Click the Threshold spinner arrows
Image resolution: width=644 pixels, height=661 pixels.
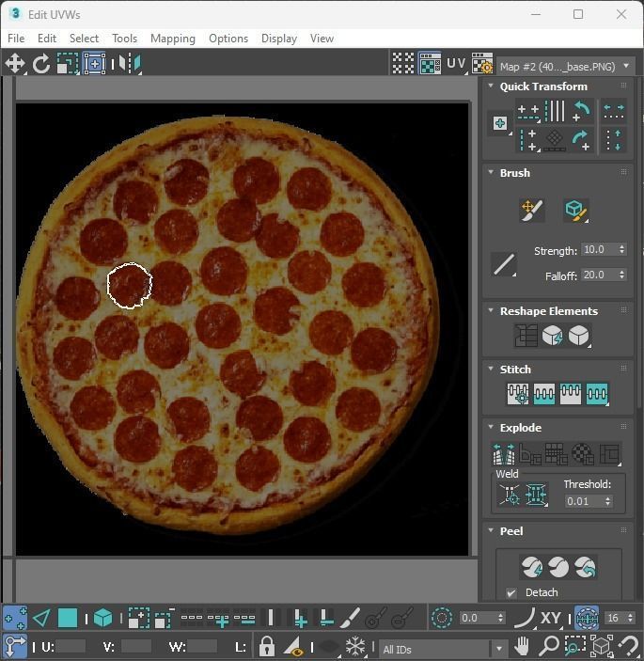[607, 501]
